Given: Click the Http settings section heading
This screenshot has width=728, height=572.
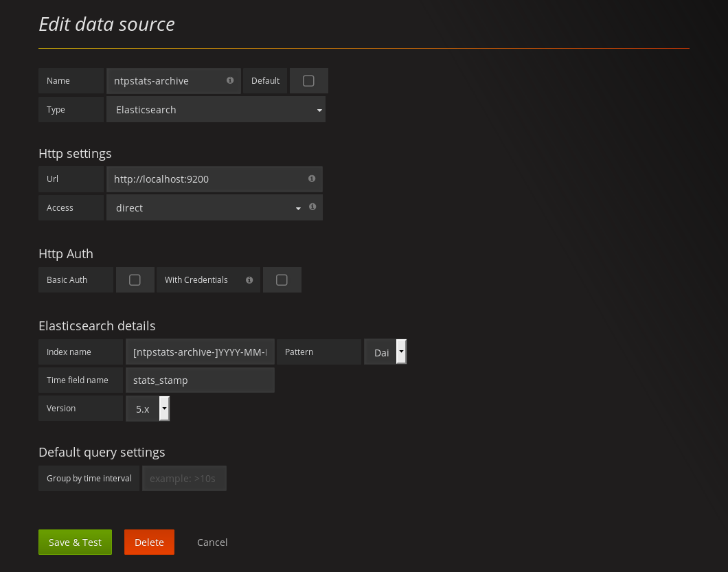Looking at the screenshot, I should pos(76,153).
